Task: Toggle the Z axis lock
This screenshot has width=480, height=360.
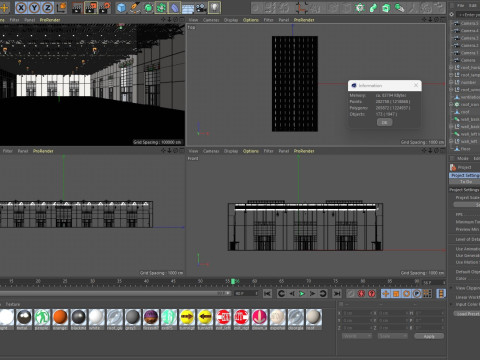Action: tap(48, 7)
